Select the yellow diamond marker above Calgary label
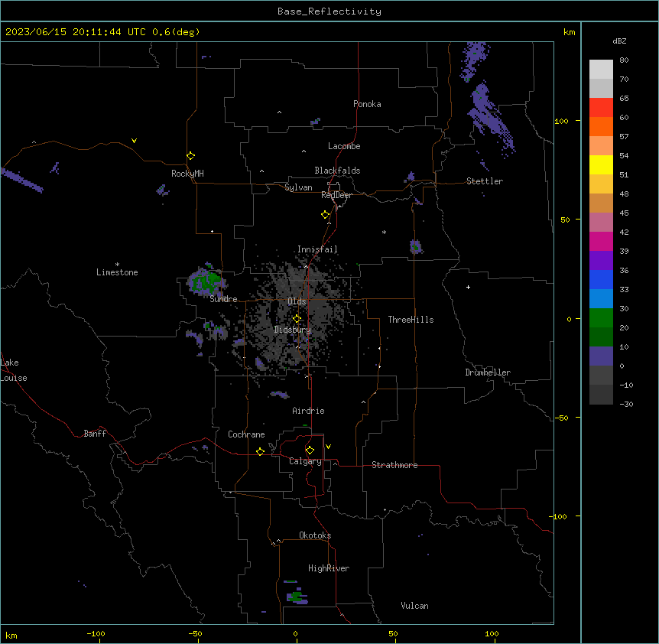The width and height of the screenshot is (659, 644). pyautogui.click(x=310, y=450)
